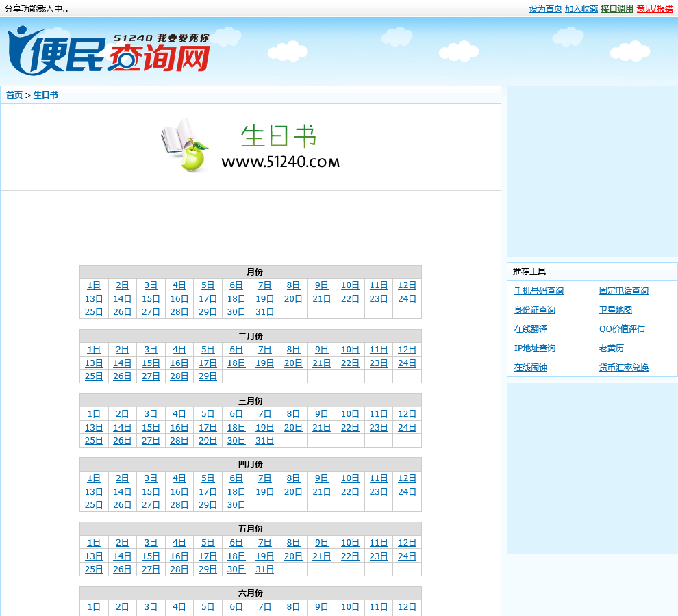
Task: Open 8日 in the 二月份 table
Action: pos(293,350)
